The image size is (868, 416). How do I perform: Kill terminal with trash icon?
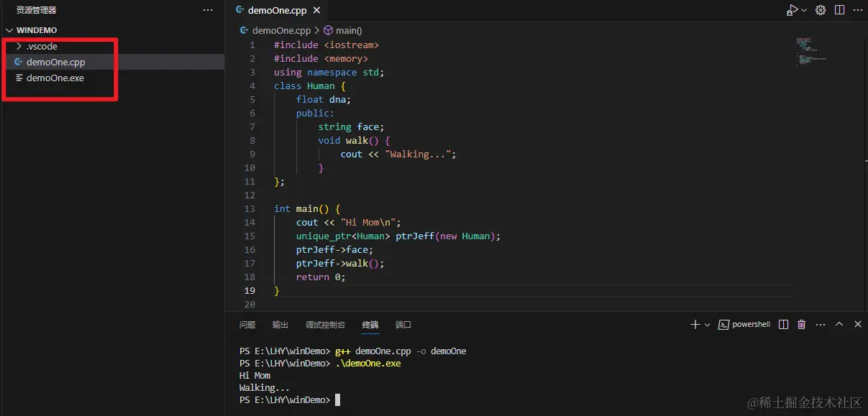pyautogui.click(x=802, y=325)
